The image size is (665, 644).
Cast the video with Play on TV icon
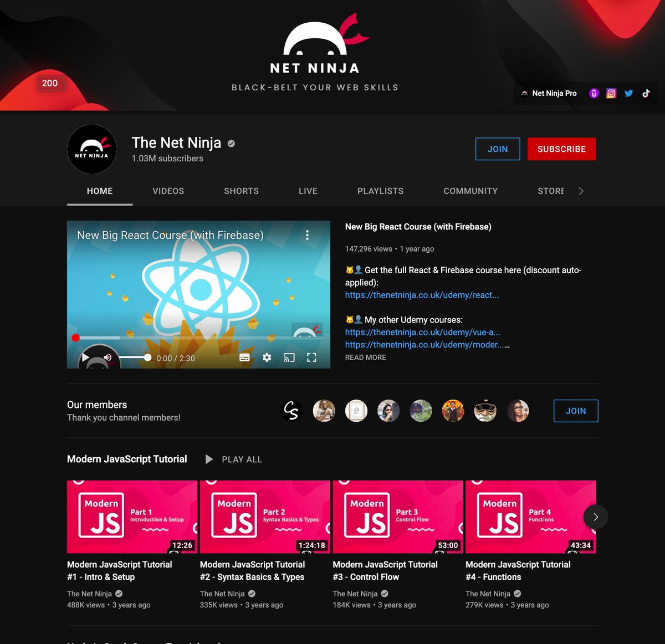tap(289, 358)
